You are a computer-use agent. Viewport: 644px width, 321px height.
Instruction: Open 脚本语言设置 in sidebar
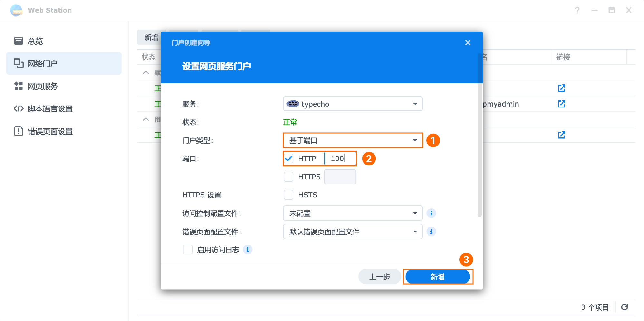50,109
